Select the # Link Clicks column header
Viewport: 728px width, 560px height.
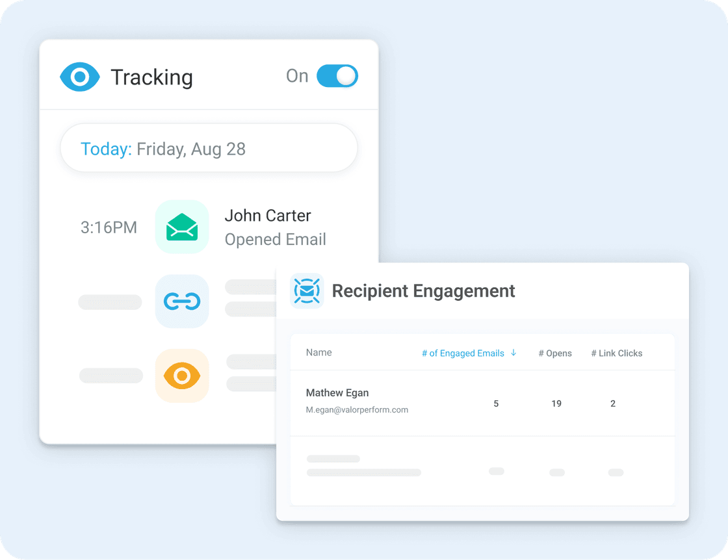(616, 353)
